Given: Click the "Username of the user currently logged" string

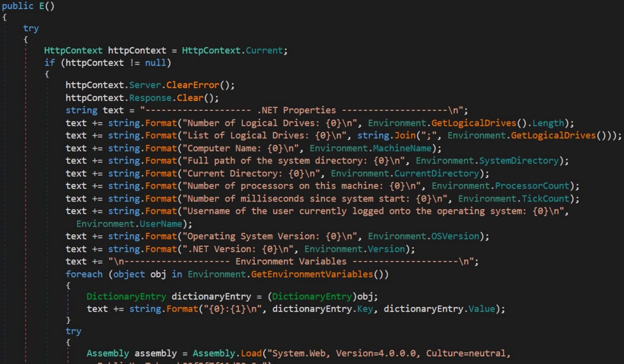Looking at the screenshot, I should [x=373, y=211].
